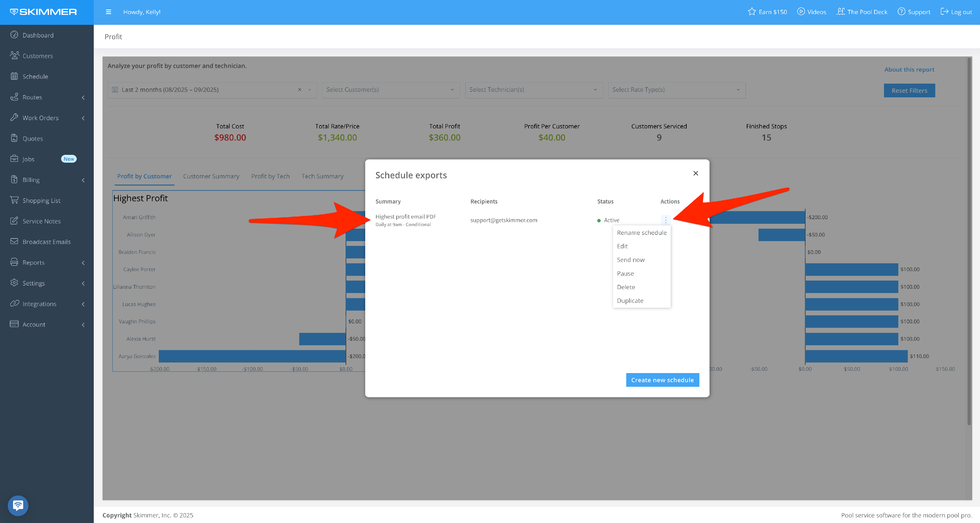The height and width of the screenshot is (523, 980).
Task: Expand the Billing sidebar submenu
Action: (83, 180)
